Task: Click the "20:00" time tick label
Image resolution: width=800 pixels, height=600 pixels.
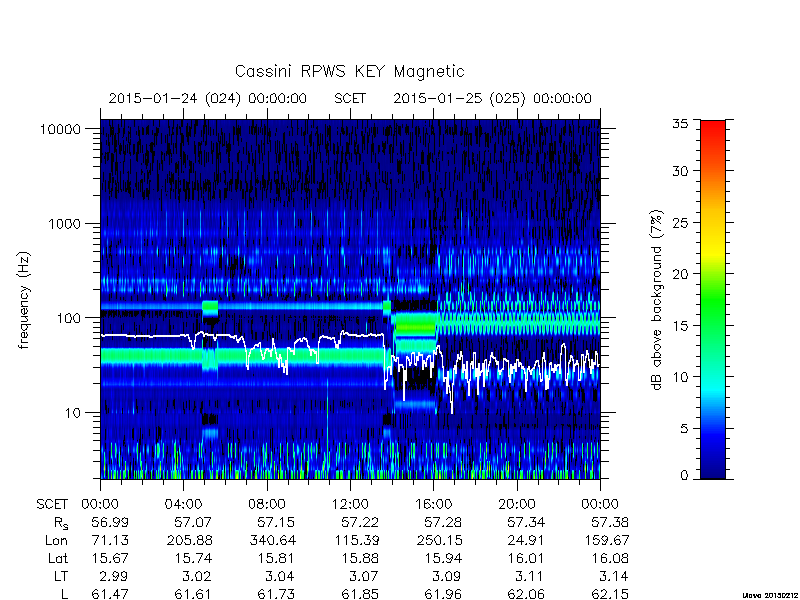Action: 517,505
